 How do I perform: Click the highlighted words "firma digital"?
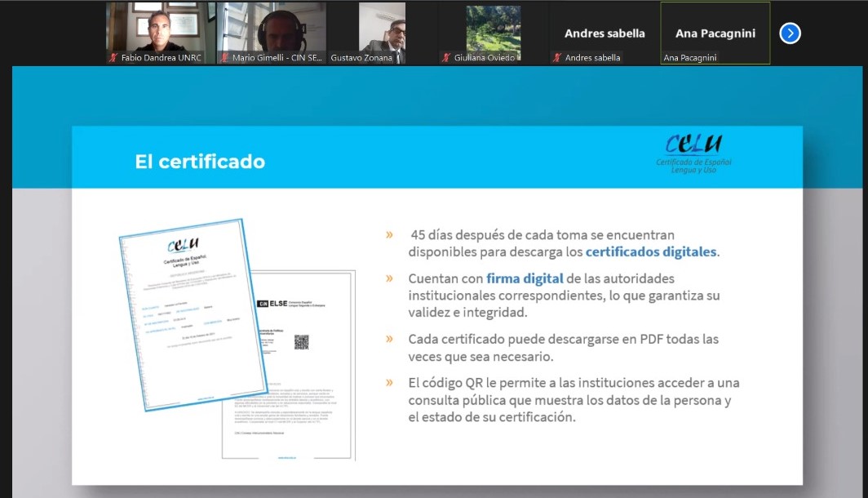pyautogui.click(x=525, y=278)
